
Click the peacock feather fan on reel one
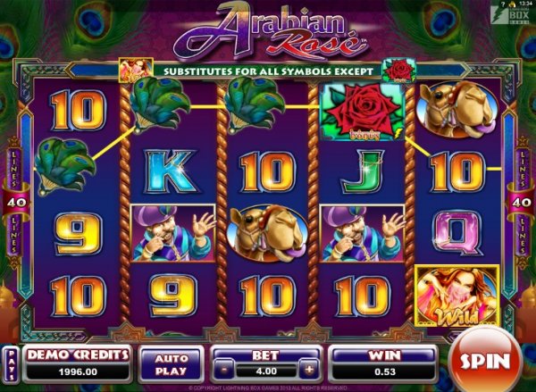click(x=63, y=167)
